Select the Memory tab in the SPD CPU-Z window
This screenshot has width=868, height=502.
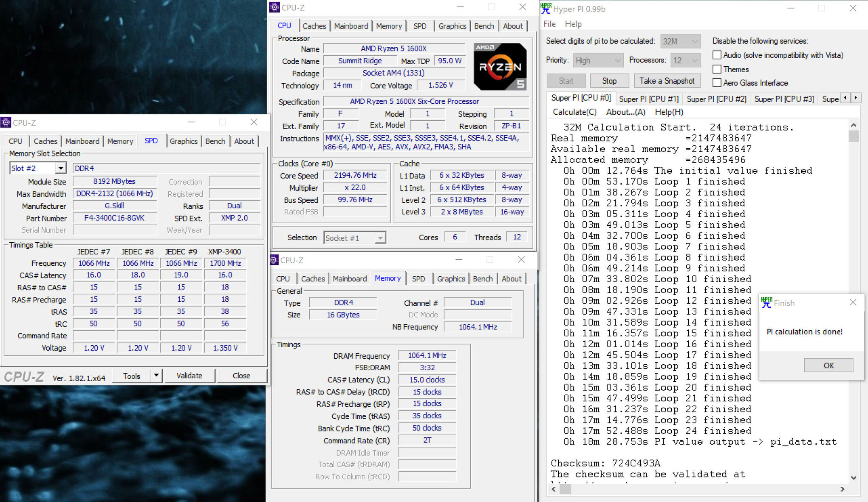tap(120, 141)
